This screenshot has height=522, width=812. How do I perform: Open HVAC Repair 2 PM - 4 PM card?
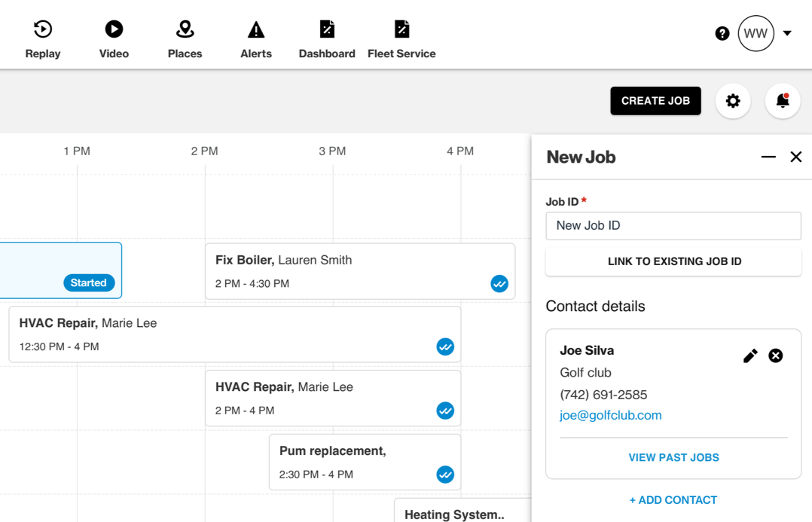(333, 398)
